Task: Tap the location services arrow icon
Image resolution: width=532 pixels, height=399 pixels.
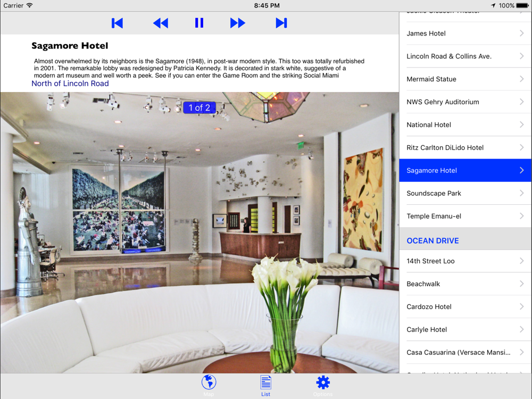Action: point(493,5)
